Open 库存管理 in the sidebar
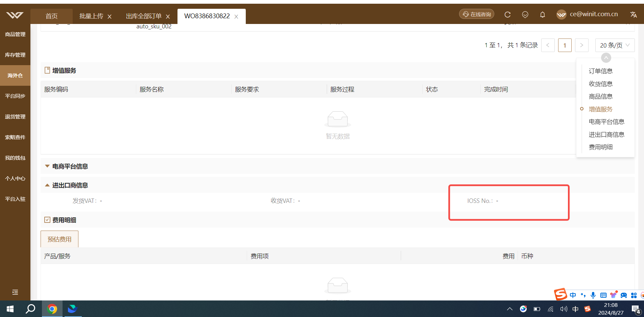Screen dimensions: 644x317 [x=15, y=55]
